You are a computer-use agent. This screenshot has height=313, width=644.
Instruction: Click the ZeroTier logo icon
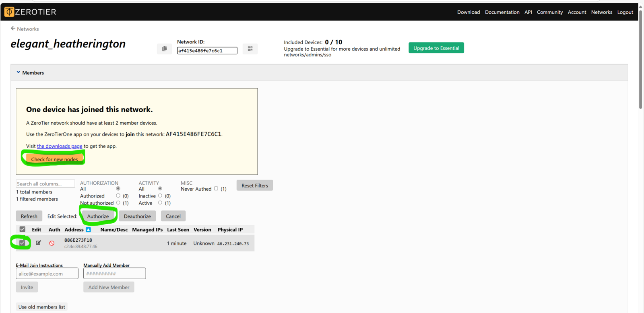tap(9, 12)
